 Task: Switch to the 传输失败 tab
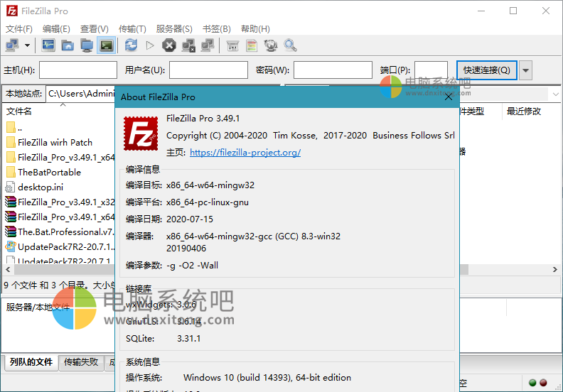point(81,362)
